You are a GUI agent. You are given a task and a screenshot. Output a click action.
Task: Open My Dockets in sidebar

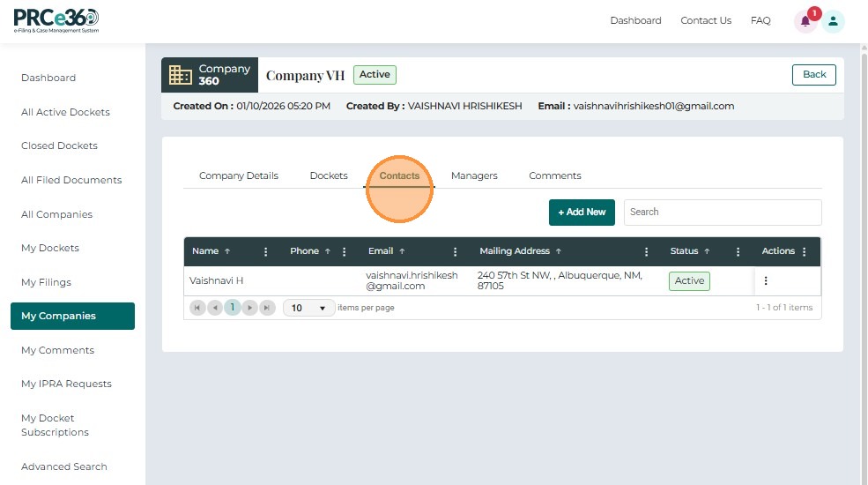coord(50,248)
